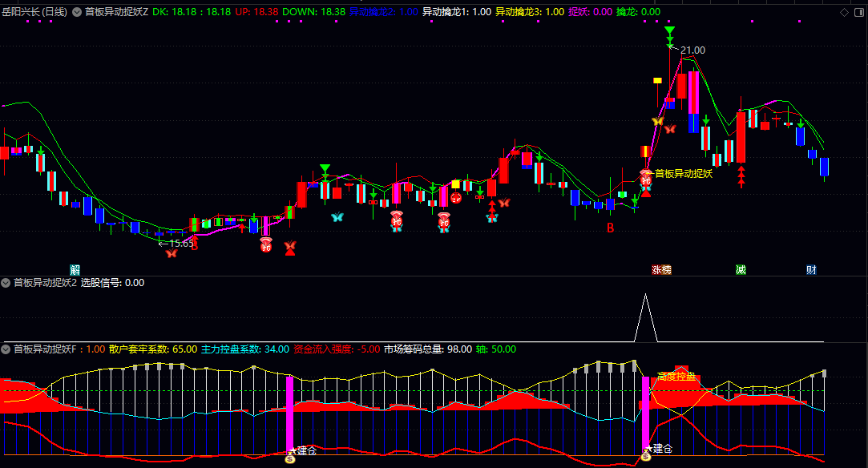Click the 岳阳兴长(日线) stock title
This screenshot has width=868, height=468.
pyautogui.click(x=34, y=11)
